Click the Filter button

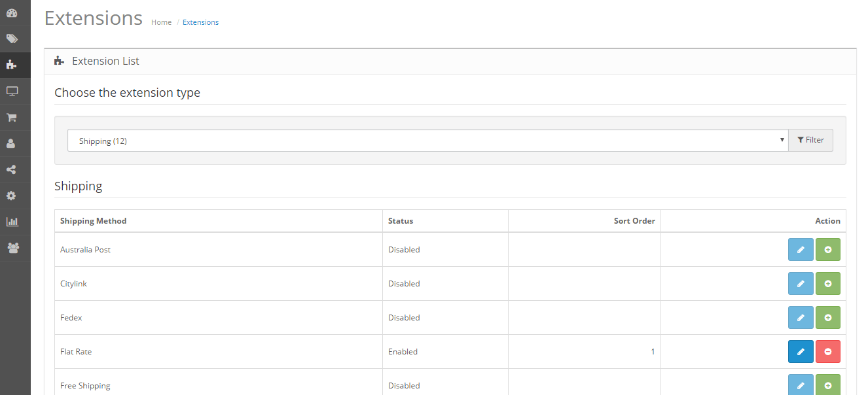[x=810, y=140]
